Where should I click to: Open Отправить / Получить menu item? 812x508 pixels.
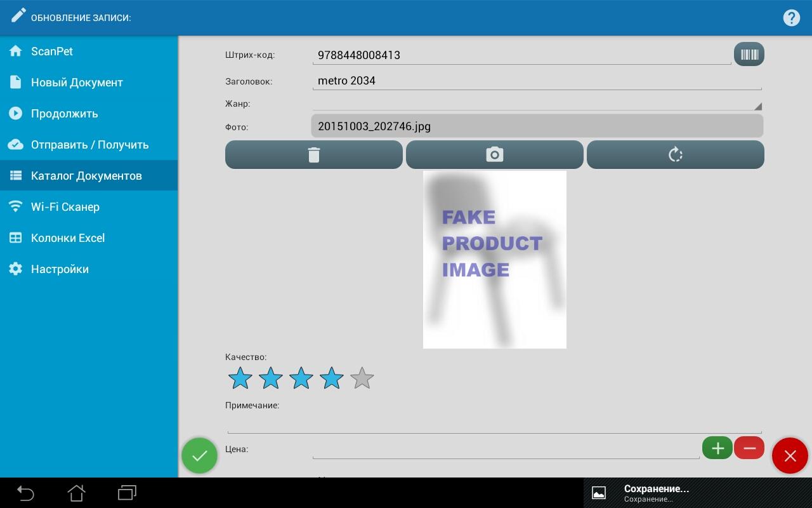(89, 145)
